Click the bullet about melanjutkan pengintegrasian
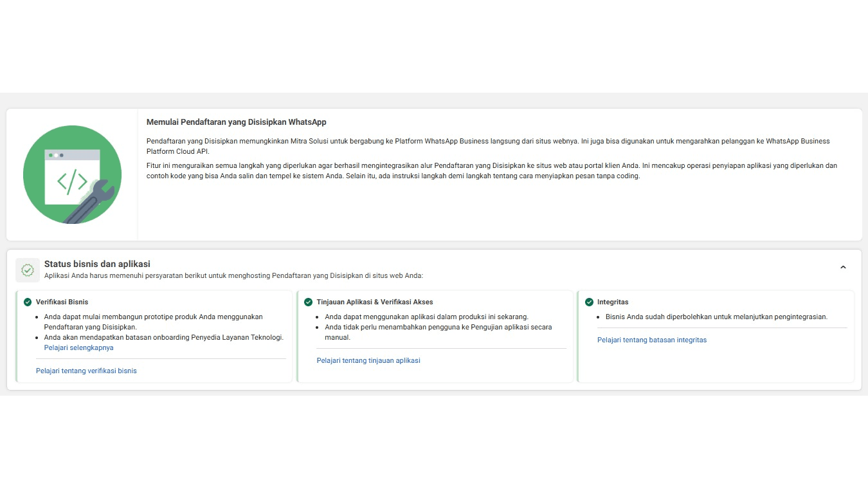 tap(716, 317)
